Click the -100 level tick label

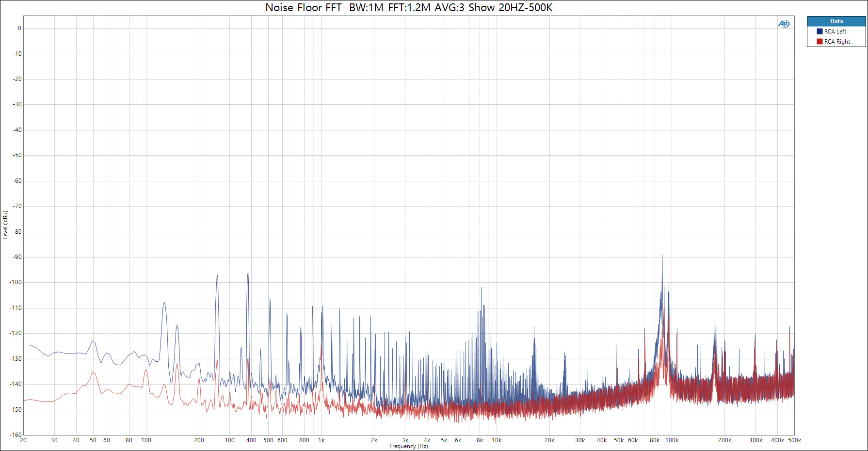(x=16, y=282)
